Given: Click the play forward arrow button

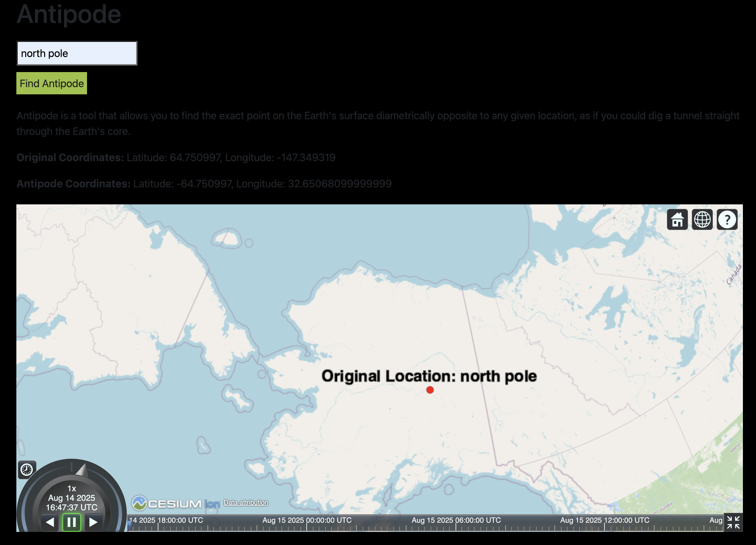Looking at the screenshot, I should click(x=93, y=522).
